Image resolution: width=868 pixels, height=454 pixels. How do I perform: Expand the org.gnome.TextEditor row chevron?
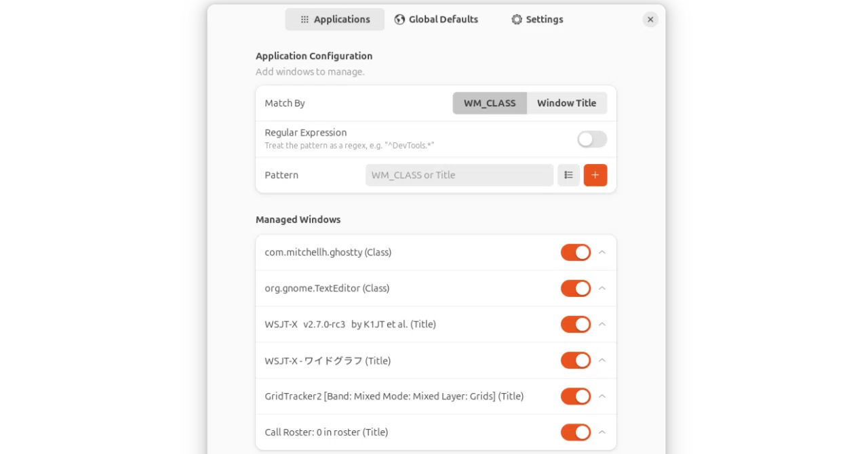click(x=602, y=288)
